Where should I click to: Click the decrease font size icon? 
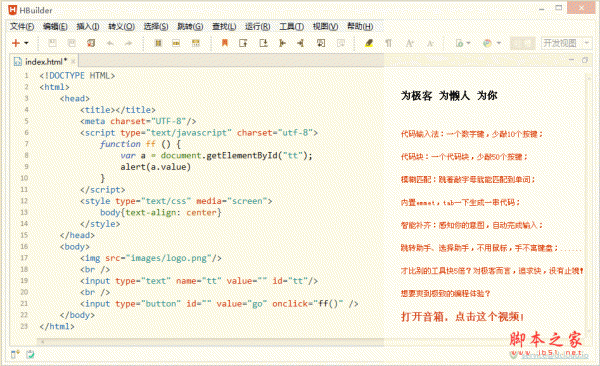pyautogui.click(x=430, y=43)
